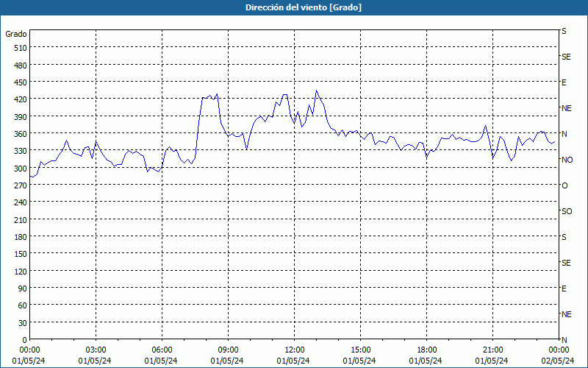Select the 270 value on the degree axis
Viewport: 588px width, 368px height.
21,185
